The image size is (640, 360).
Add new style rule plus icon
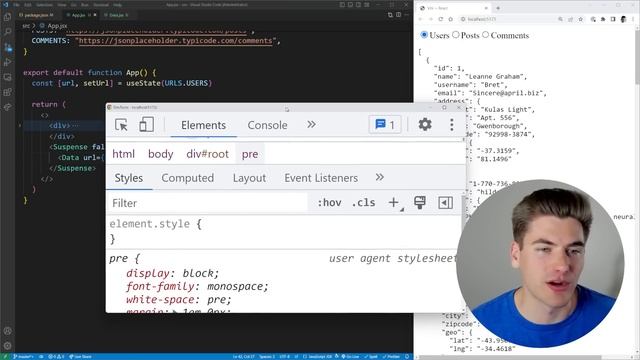[393, 202]
